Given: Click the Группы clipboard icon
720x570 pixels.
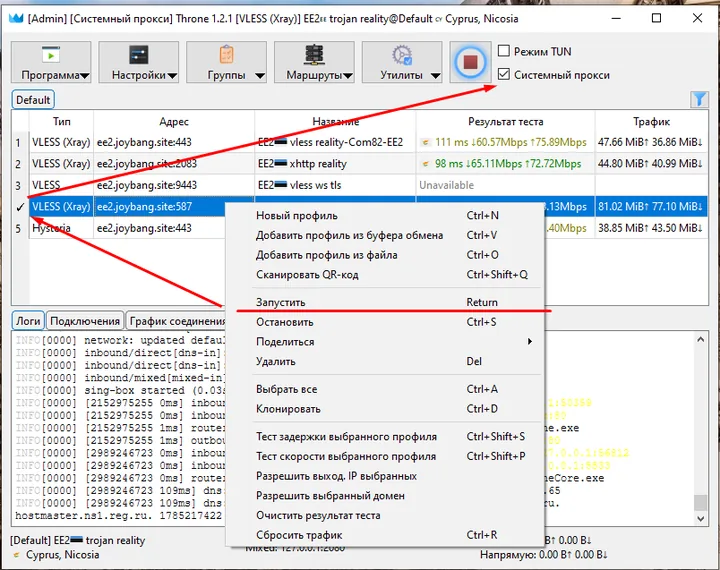Looking at the screenshot, I should tap(226, 54).
